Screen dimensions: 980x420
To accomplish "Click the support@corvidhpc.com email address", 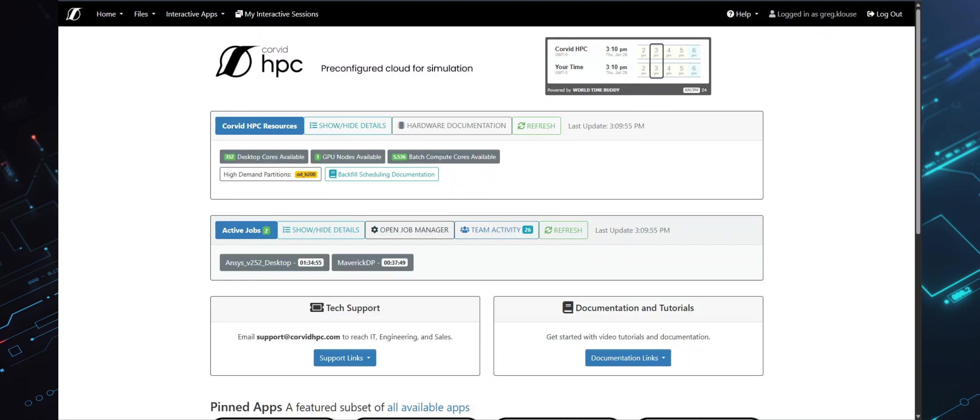I will pyautogui.click(x=298, y=337).
